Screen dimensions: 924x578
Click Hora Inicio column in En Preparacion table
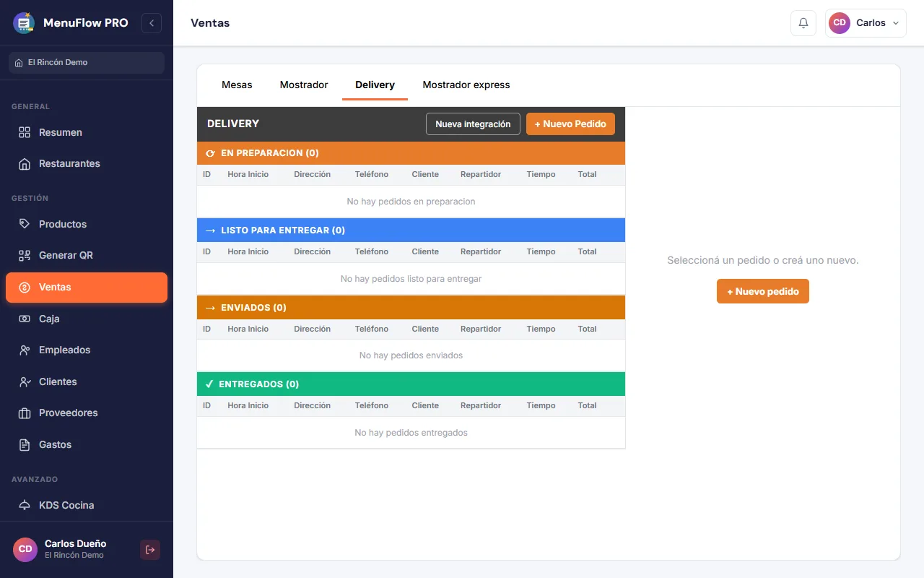pos(248,175)
